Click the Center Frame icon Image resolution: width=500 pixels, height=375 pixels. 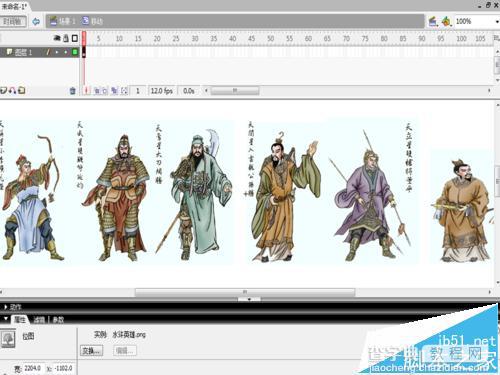87,91
